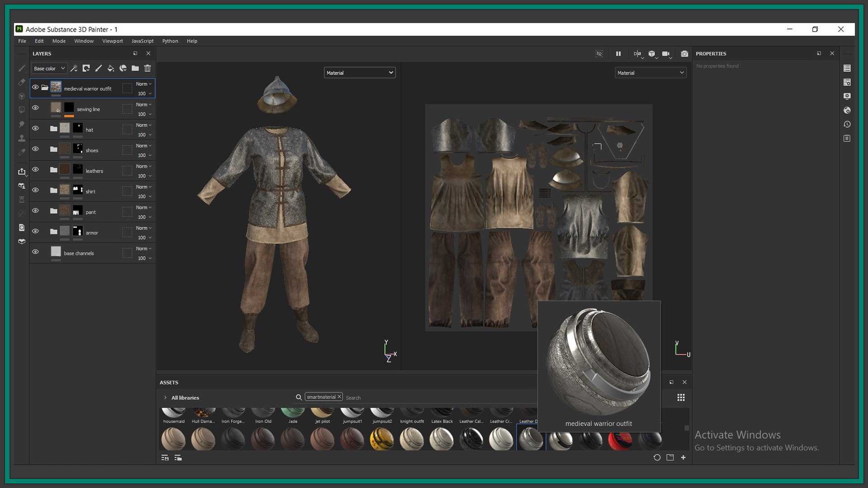Image resolution: width=868 pixels, height=488 pixels.
Task: Add a paint layer with brush icon
Action: coord(98,68)
